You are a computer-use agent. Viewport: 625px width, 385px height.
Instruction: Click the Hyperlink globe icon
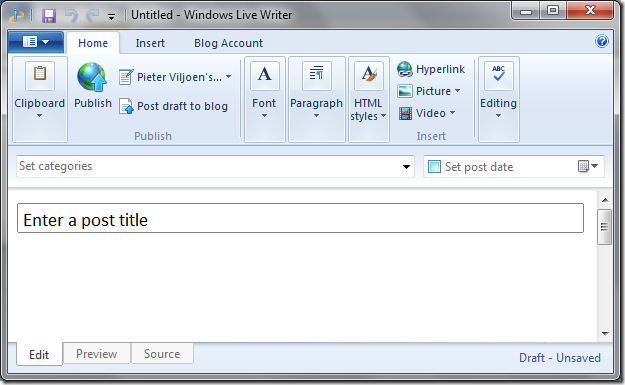click(405, 69)
